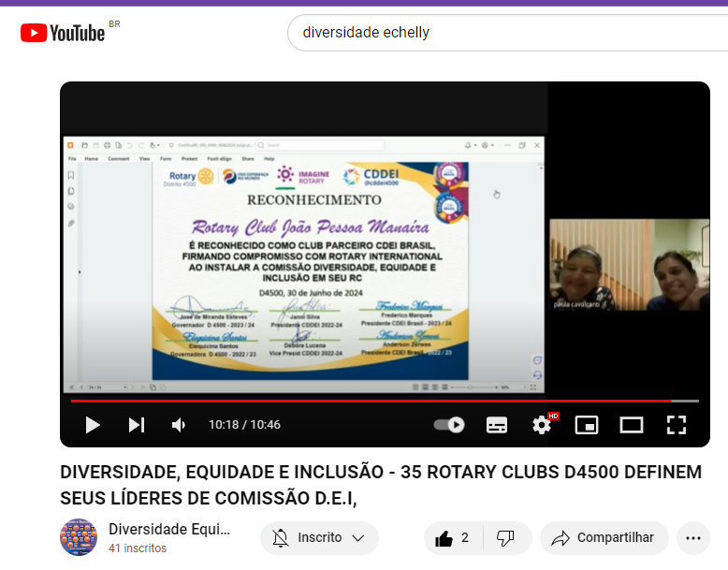
Task: Open the video settings gear
Action: [x=542, y=425]
